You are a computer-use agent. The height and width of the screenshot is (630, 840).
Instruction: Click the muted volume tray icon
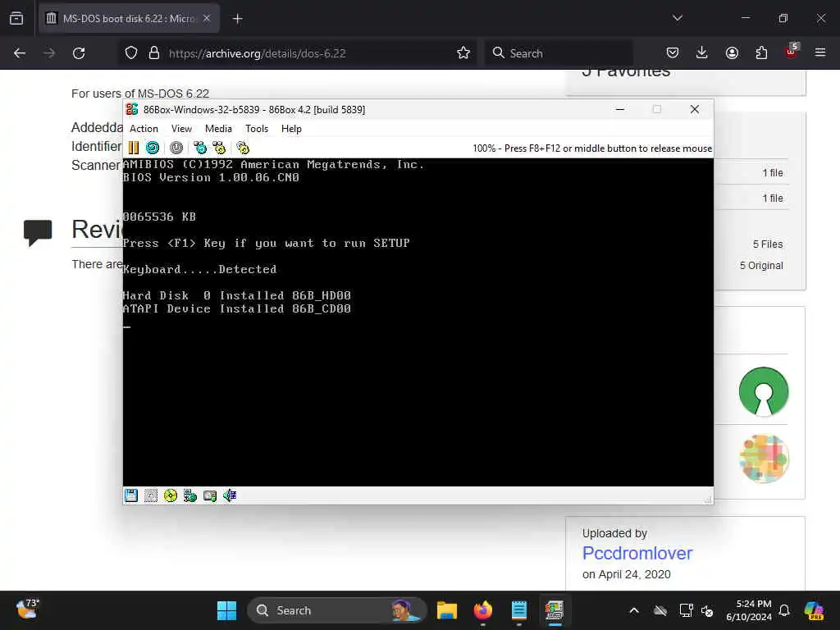tap(707, 610)
